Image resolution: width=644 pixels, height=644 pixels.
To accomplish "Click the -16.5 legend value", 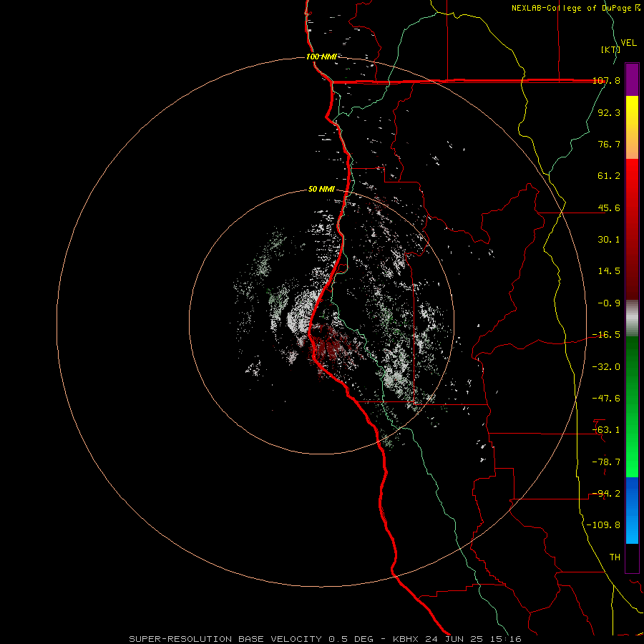I will tap(606, 335).
